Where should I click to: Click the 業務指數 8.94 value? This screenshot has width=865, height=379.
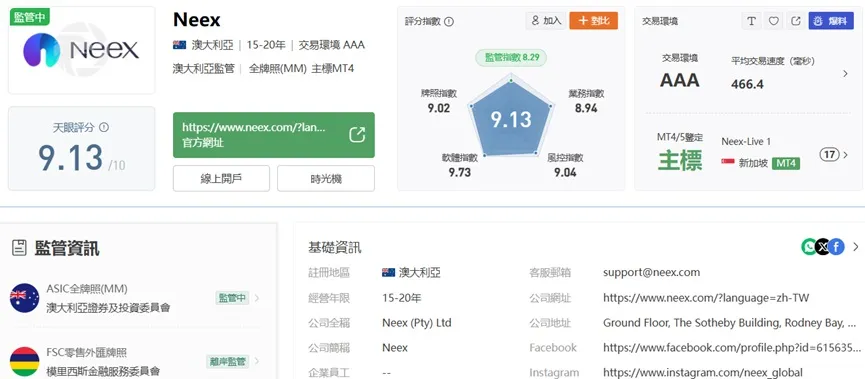click(586, 108)
